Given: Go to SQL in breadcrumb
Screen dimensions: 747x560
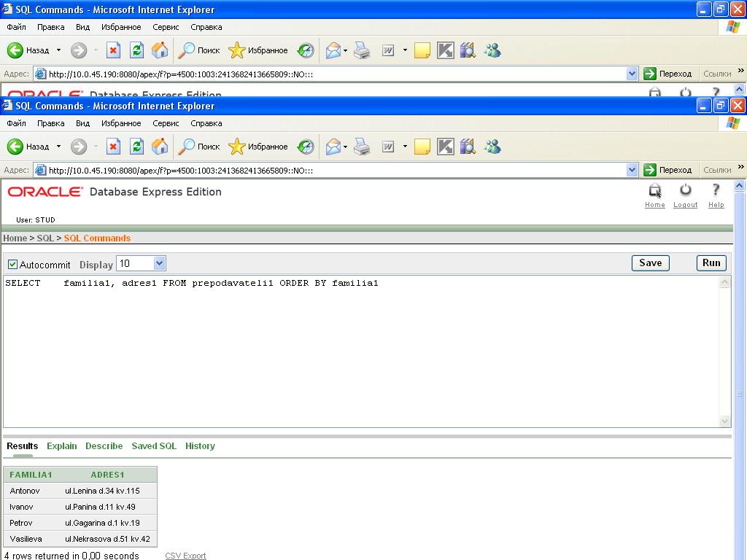Looking at the screenshot, I should pos(45,238).
